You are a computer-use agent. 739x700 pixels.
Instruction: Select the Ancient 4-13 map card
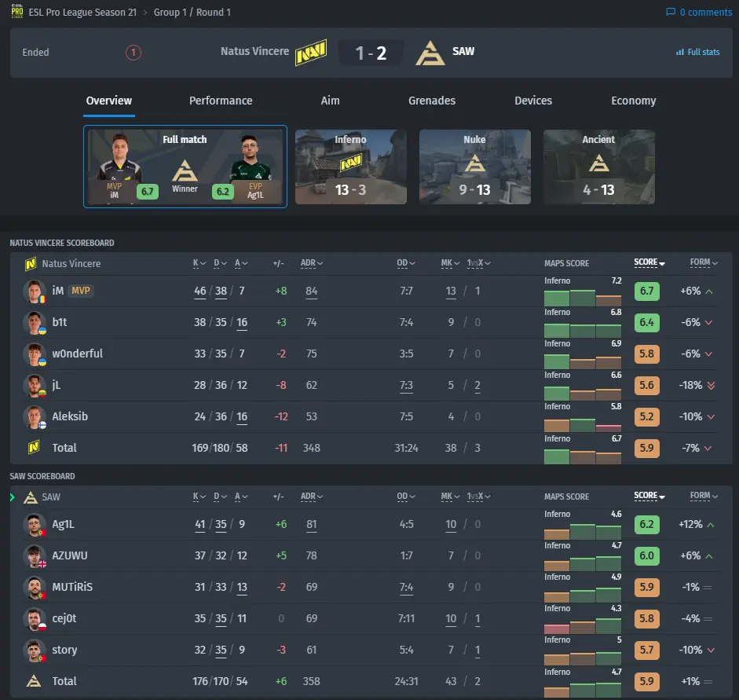pyautogui.click(x=599, y=167)
